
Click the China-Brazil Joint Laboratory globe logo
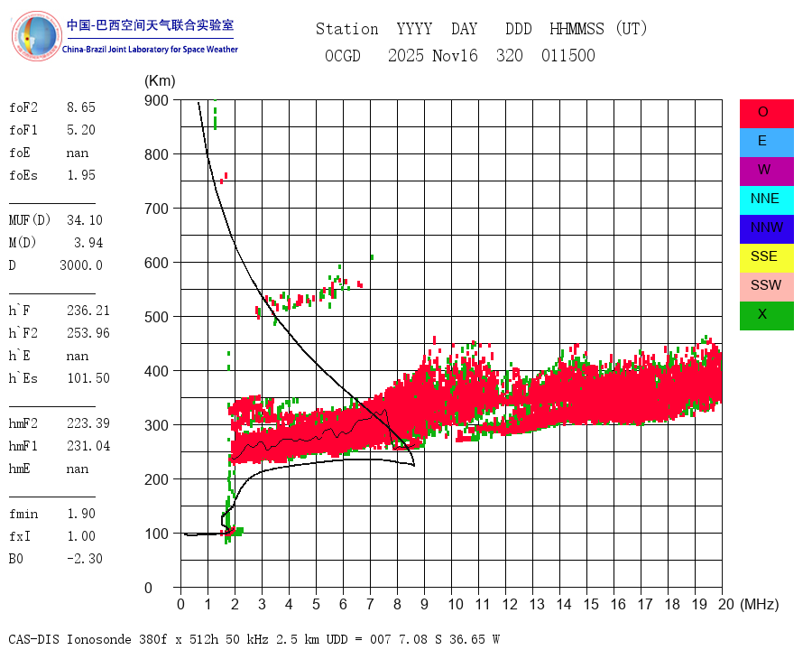(36, 36)
